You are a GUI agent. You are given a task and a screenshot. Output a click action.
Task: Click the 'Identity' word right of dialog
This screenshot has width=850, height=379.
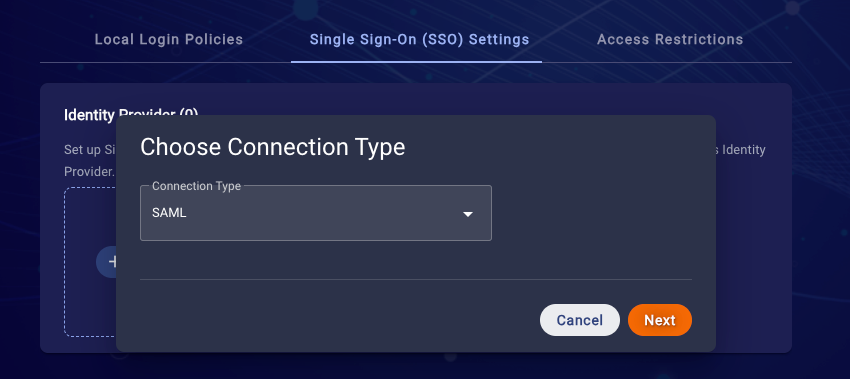click(x=744, y=150)
